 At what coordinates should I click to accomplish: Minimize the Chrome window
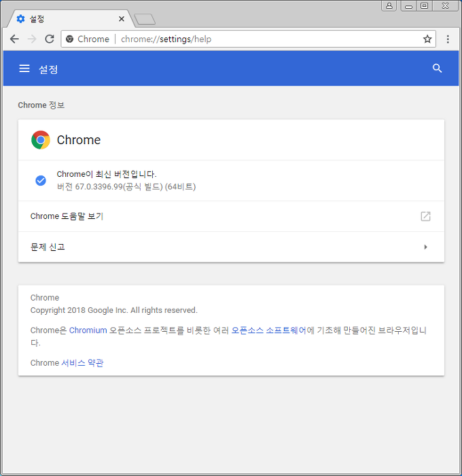pyautogui.click(x=408, y=6)
